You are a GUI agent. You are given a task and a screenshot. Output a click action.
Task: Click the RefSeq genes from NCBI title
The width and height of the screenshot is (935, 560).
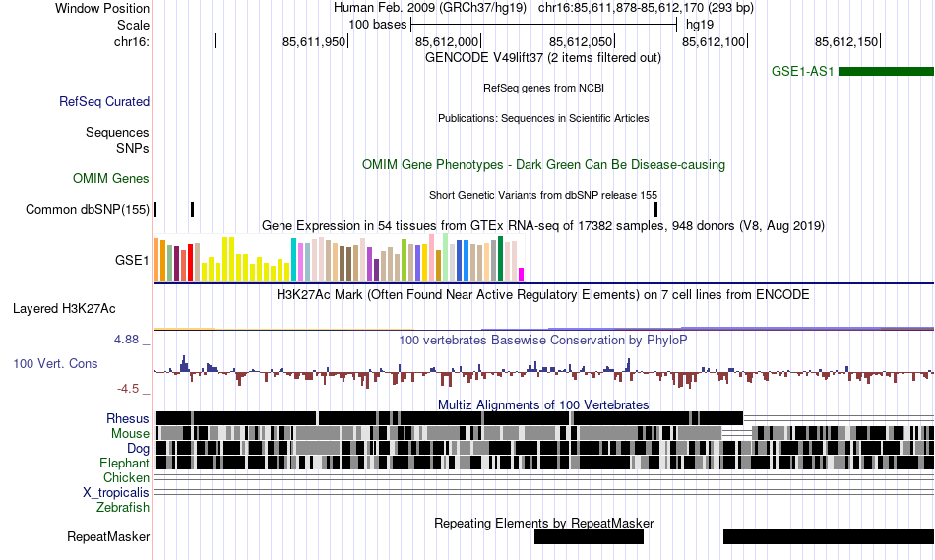(x=543, y=88)
